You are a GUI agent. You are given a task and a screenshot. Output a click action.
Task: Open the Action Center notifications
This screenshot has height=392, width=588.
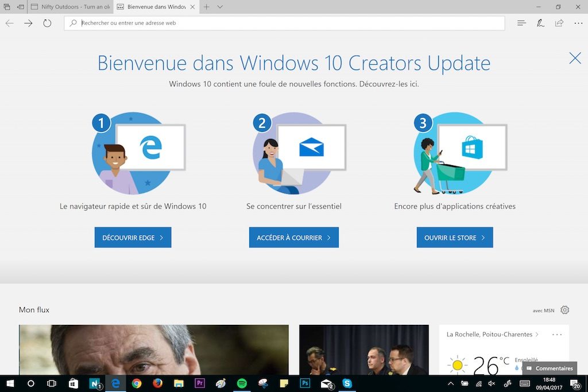tap(575, 384)
